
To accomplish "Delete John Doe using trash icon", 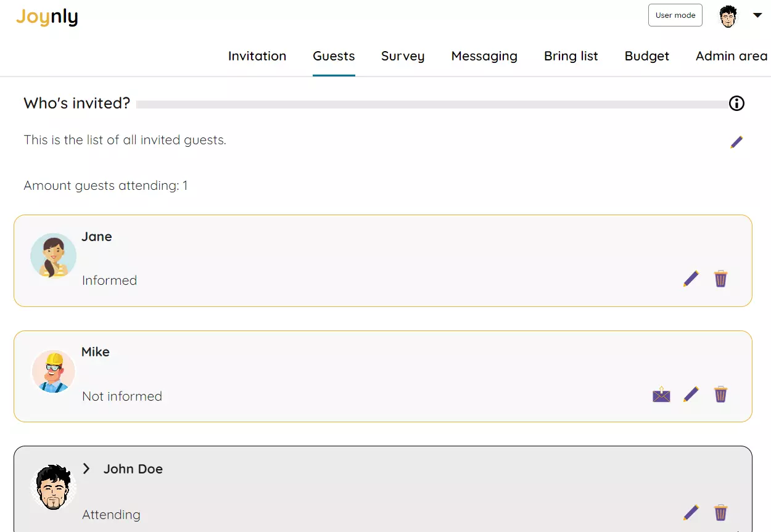I will [720, 512].
